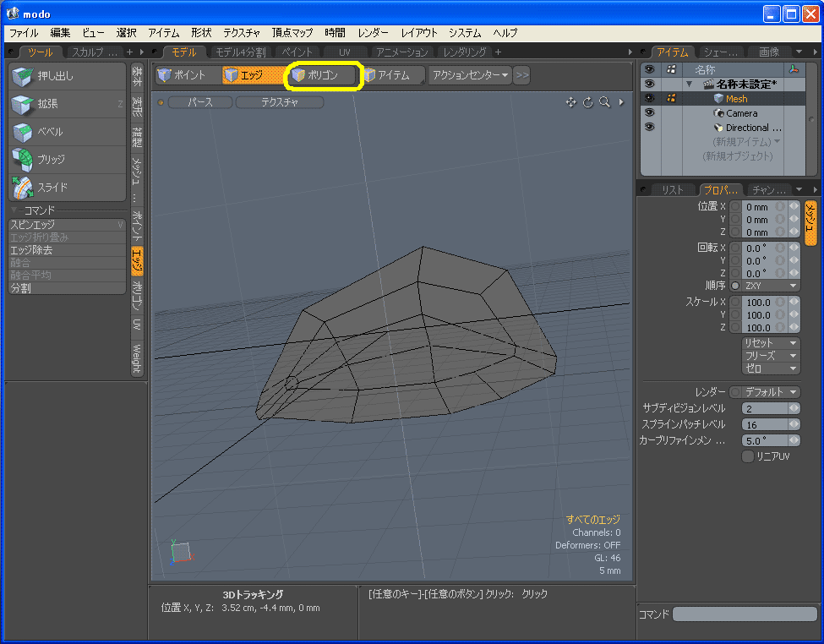Toggle the スケール X keyframe circle
The height and width of the screenshot is (644, 824).
[735, 302]
